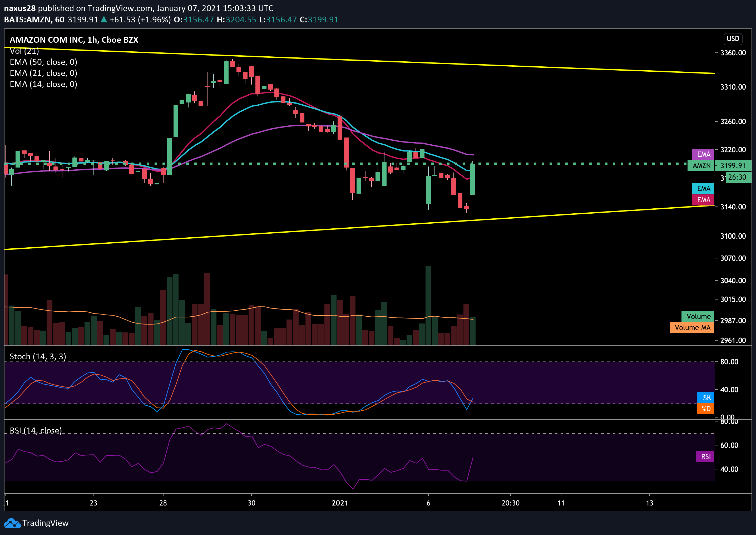Click the +61.53 (+1.96%) change value
This screenshot has width=756, height=535.
[140, 20]
